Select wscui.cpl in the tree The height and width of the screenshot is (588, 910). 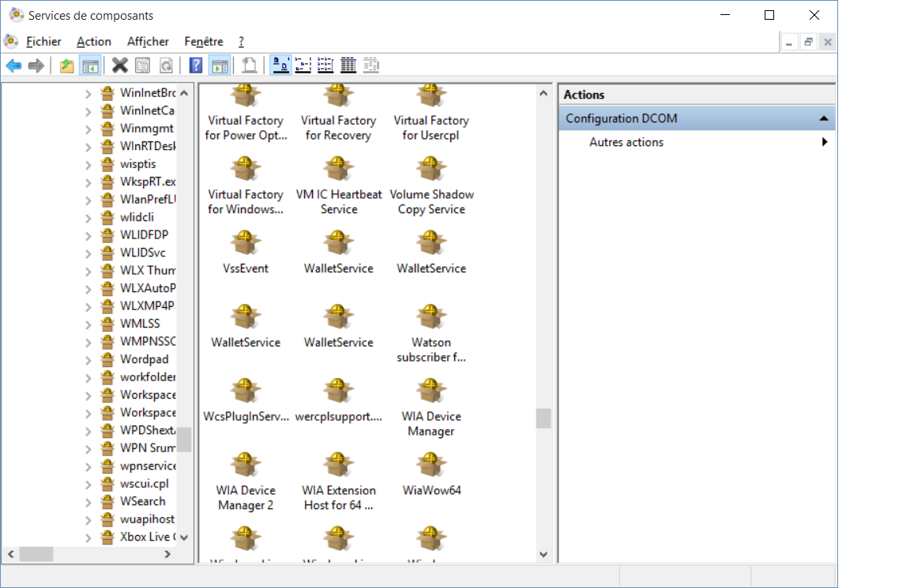coord(144,484)
